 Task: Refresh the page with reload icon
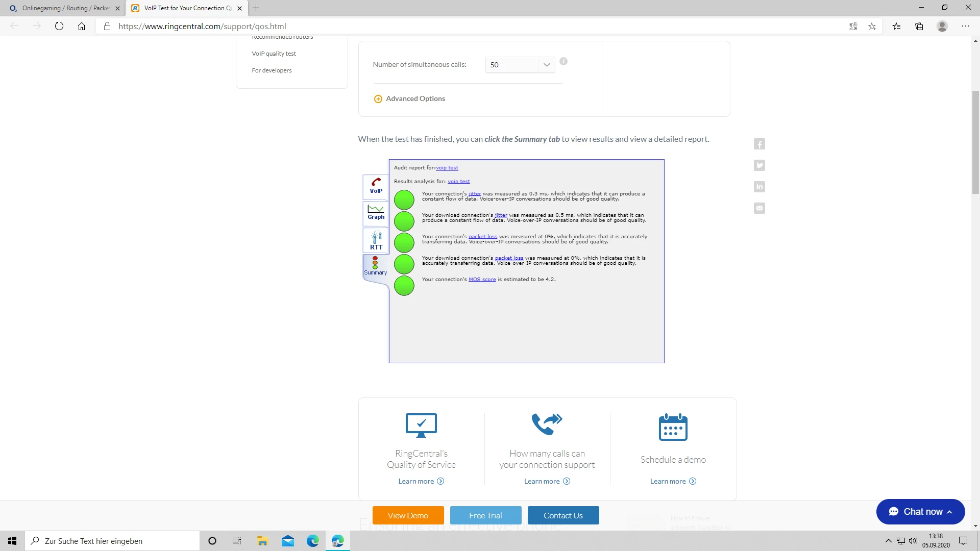coord(59,26)
